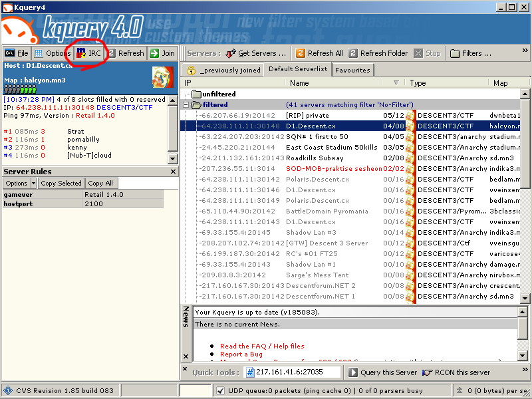Launch the IRC client button

pyautogui.click(x=89, y=53)
